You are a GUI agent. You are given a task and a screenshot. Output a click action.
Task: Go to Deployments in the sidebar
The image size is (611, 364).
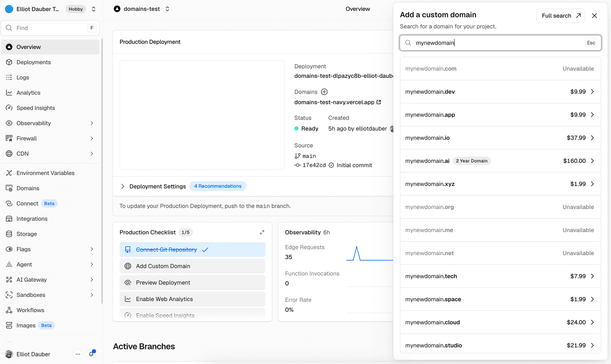point(50,62)
